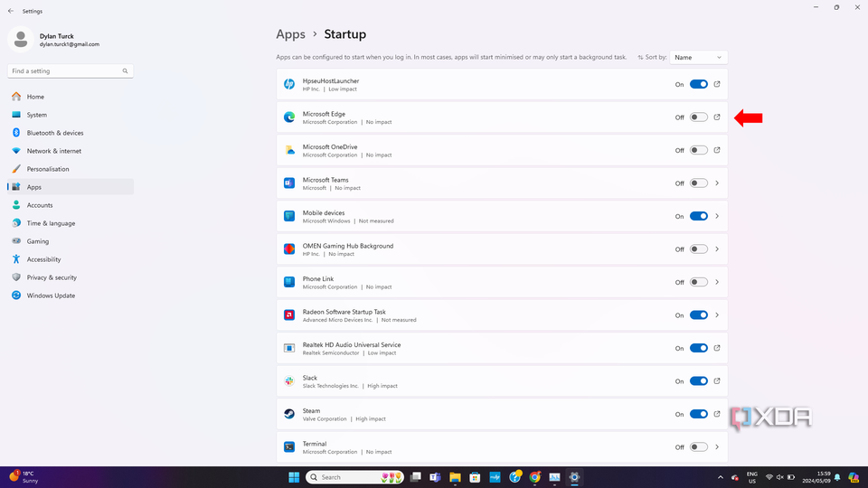Expand OMEN Gaming Hub Background chevron
The image size is (868, 488).
(717, 249)
